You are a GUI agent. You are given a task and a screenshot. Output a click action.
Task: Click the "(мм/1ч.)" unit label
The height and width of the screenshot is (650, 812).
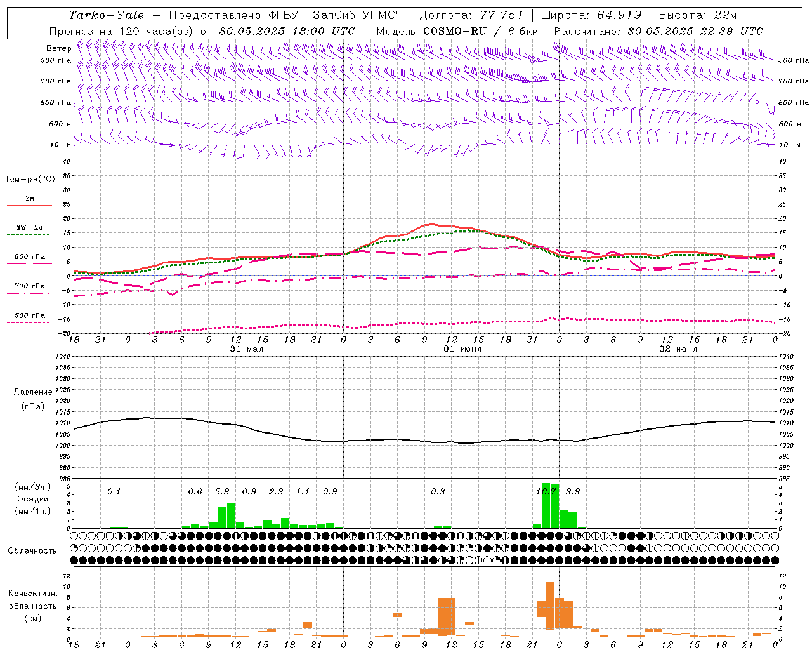pyautogui.click(x=33, y=510)
